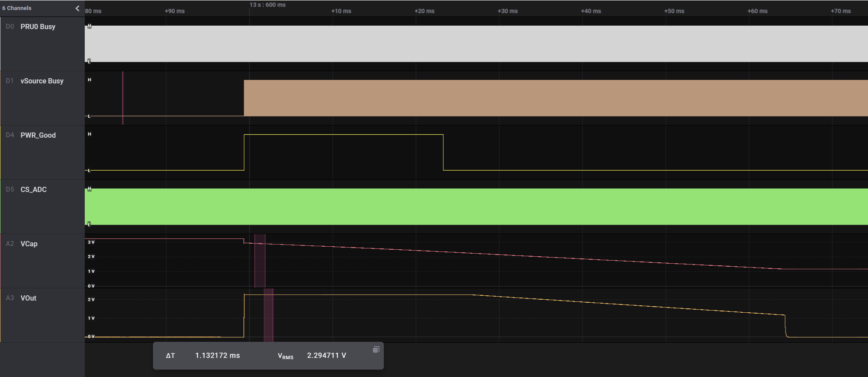Viewport: 868px width, 377px height.
Task: Click the 1 V axis label on VCap
Action: pyautogui.click(x=91, y=271)
